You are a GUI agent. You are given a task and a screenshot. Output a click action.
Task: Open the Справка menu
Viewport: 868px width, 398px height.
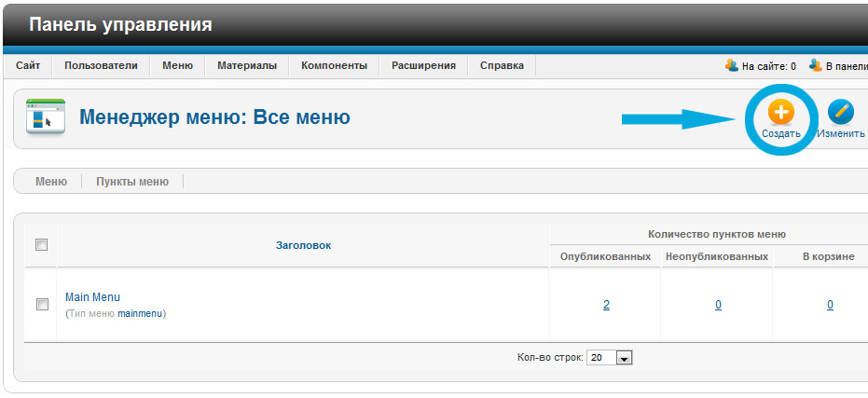pyautogui.click(x=502, y=66)
